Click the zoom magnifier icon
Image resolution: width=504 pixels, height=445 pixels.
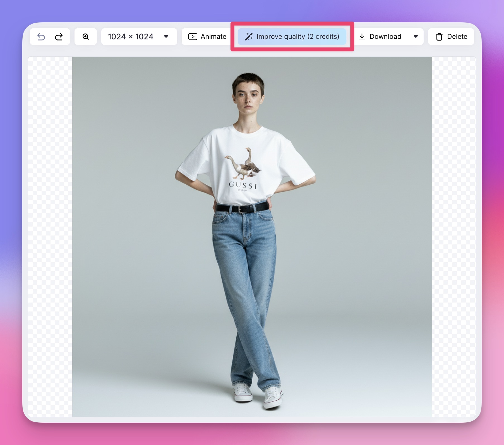coord(86,37)
